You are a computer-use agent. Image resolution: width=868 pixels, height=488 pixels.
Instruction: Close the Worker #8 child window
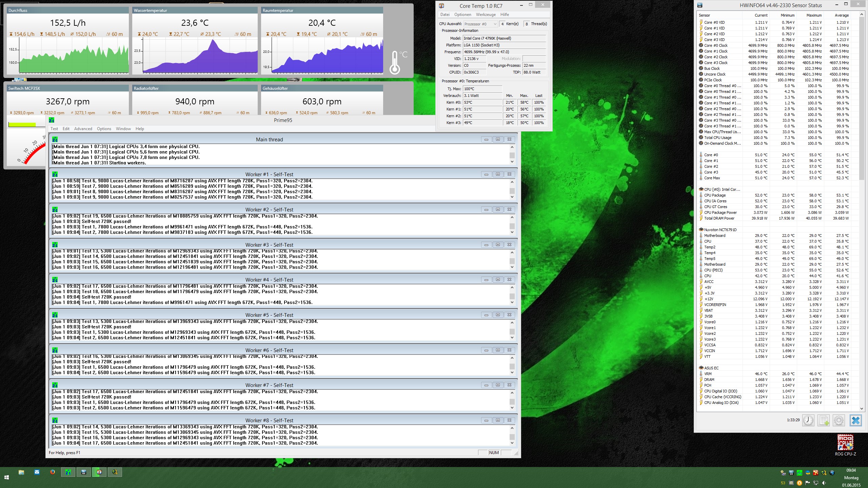tap(509, 420)
